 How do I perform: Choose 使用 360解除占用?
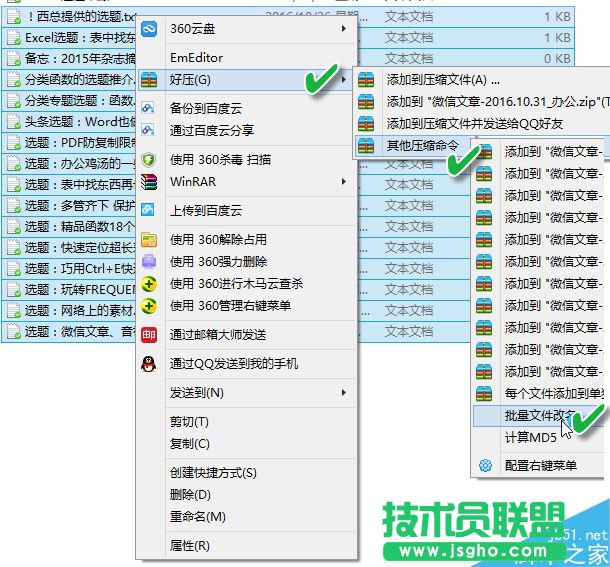coord(218,240)
